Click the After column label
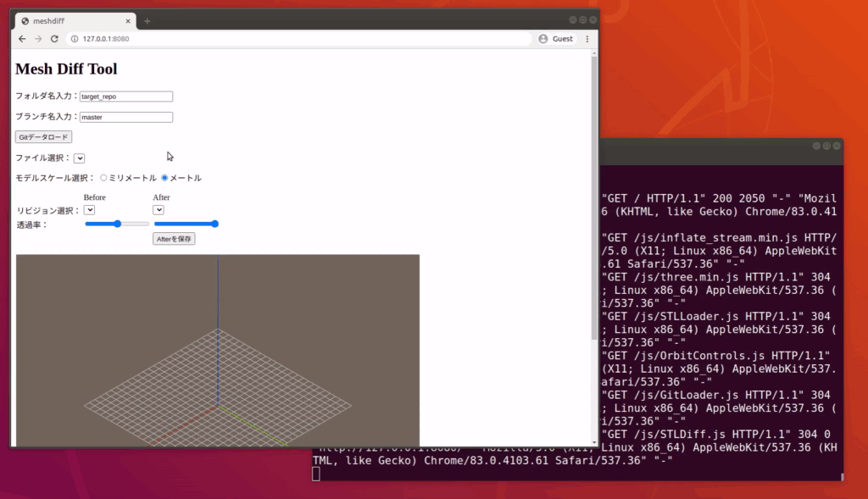Viewport: 868px width, 499px height. pyautogui.click(x=161, y=197)
